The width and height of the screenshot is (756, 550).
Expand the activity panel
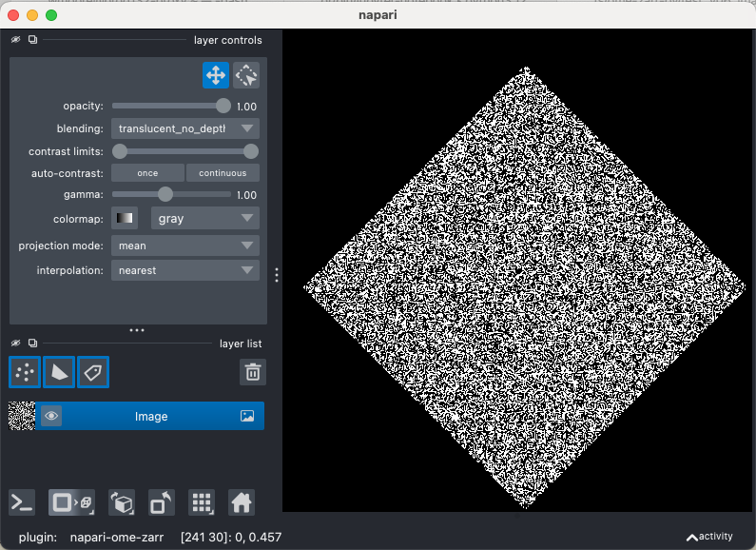pos(709,537)
